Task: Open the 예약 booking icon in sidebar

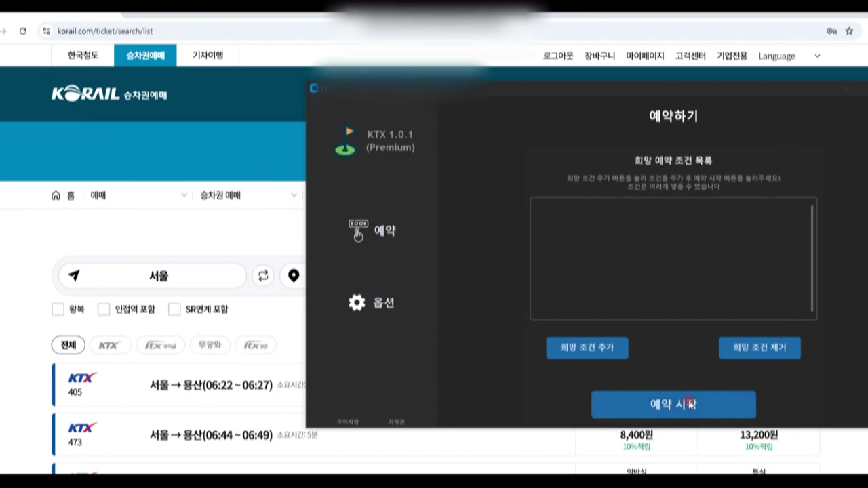Action: point(358,230)
